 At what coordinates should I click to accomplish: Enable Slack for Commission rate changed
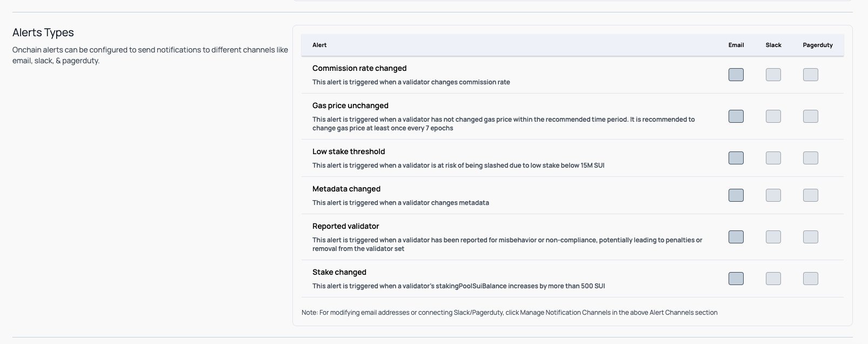(773, 75)
